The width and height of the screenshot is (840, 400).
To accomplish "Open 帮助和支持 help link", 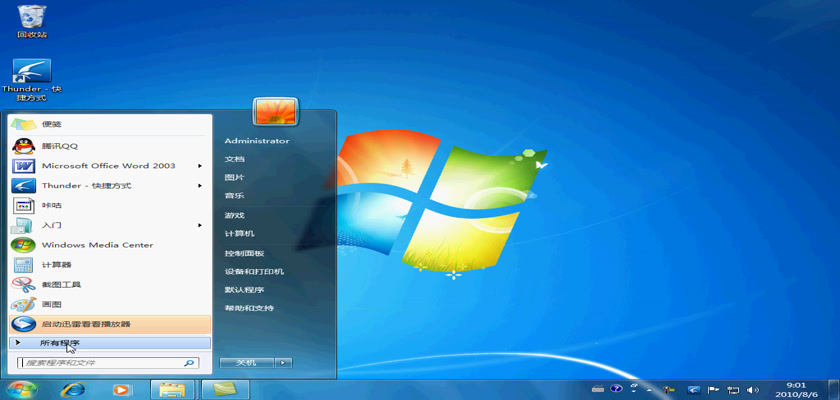I will 248,308.
